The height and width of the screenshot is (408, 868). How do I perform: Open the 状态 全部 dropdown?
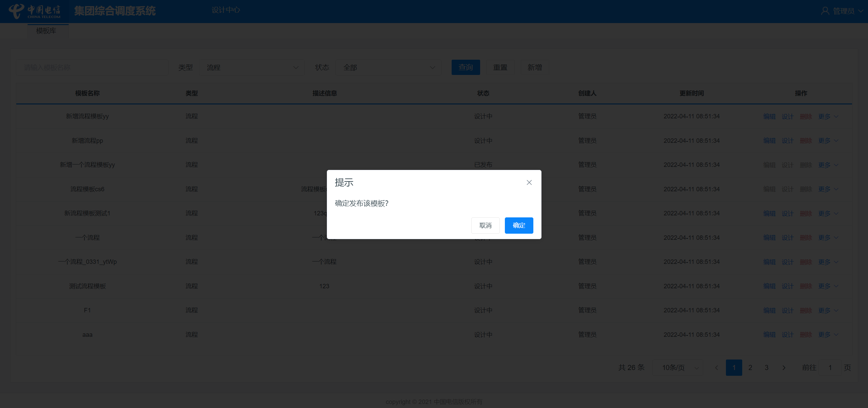pos(388,67)
